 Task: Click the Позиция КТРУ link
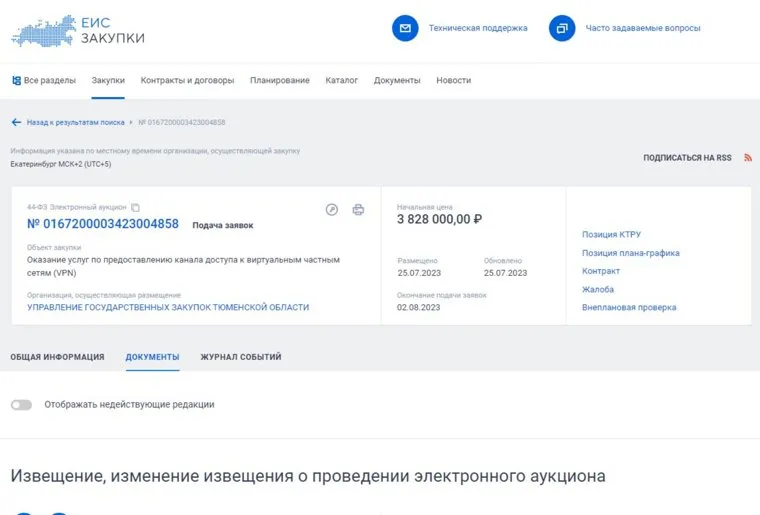pyautogui.click(x=611, y=235)
